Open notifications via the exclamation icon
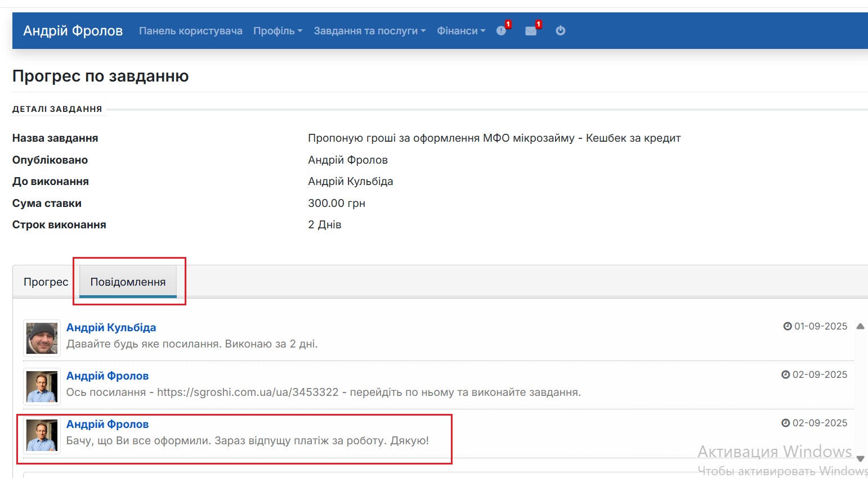868x478 pixels. tap(501, 31)
